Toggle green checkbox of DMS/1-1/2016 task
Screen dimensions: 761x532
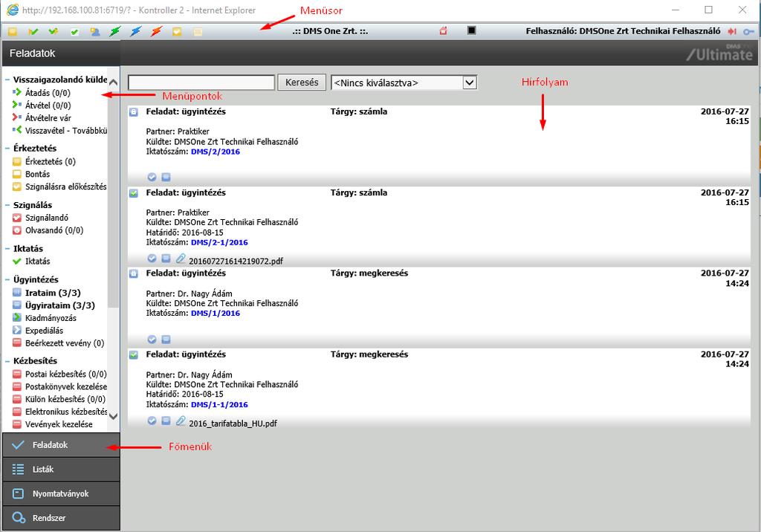(x=134, y=355)
